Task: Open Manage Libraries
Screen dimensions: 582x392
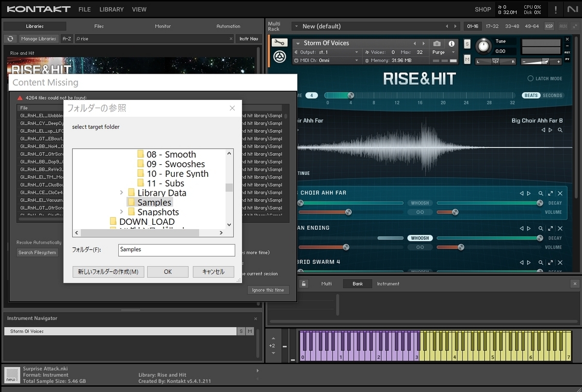Action: tap(38, 39)
